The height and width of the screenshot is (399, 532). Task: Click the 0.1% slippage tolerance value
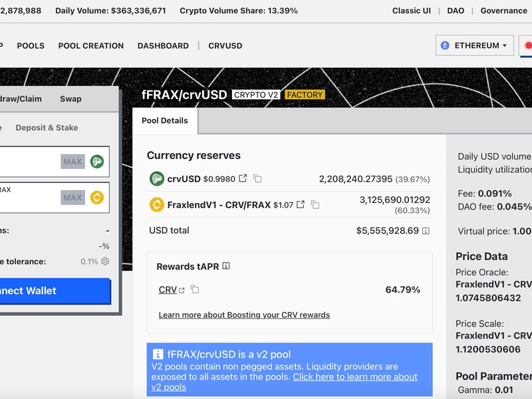[89, 261]
